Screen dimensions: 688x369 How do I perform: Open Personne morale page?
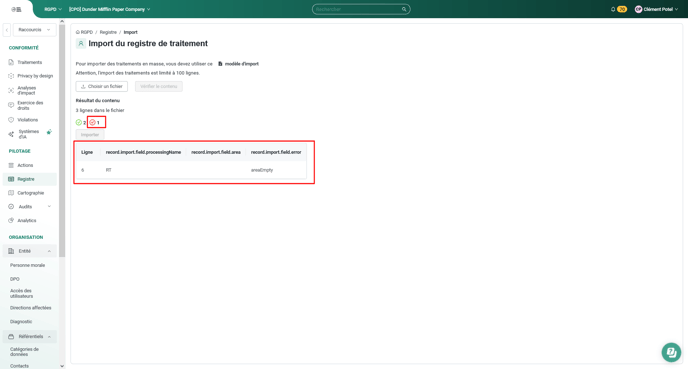(x=27, y=265)
